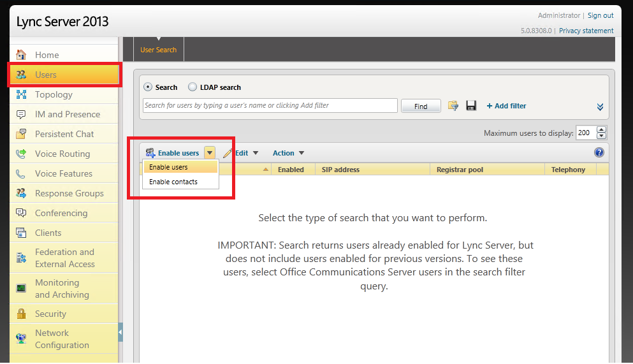This screenshot has width=633, height=364.
Task: Expand search options with double chevron
Action: 600,107
